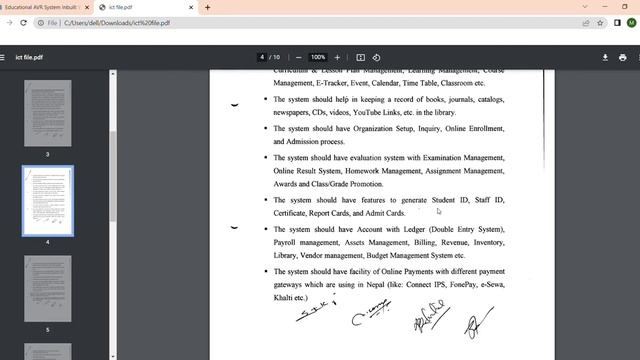Bookmark this page with the star icon
The height and width of the screenshot is (360, 640).
(x=600, y=23)
